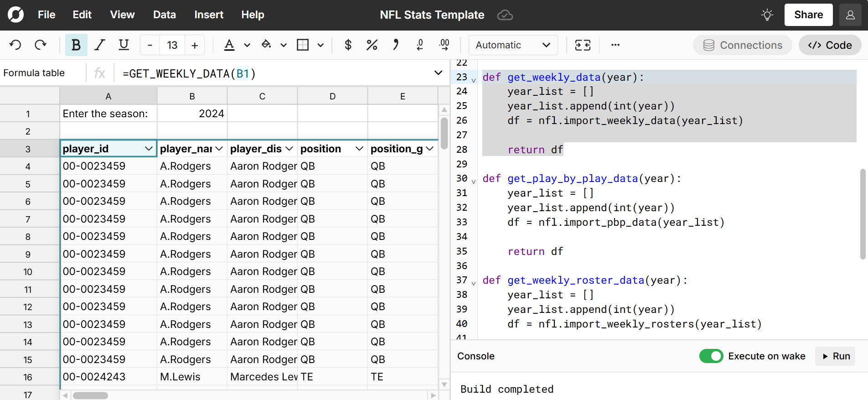Click the redo arrow icon
Screen dimensions: 868x400
[41, 45]
